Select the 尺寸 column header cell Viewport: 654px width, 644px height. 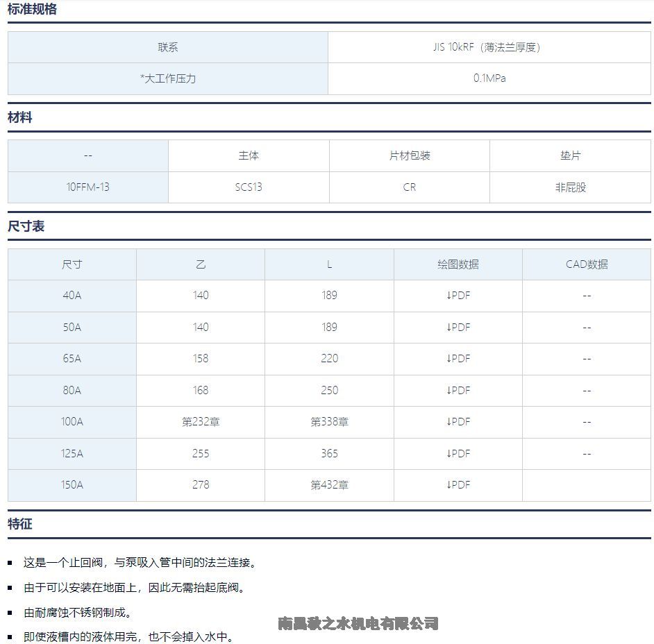coord(72,264)
